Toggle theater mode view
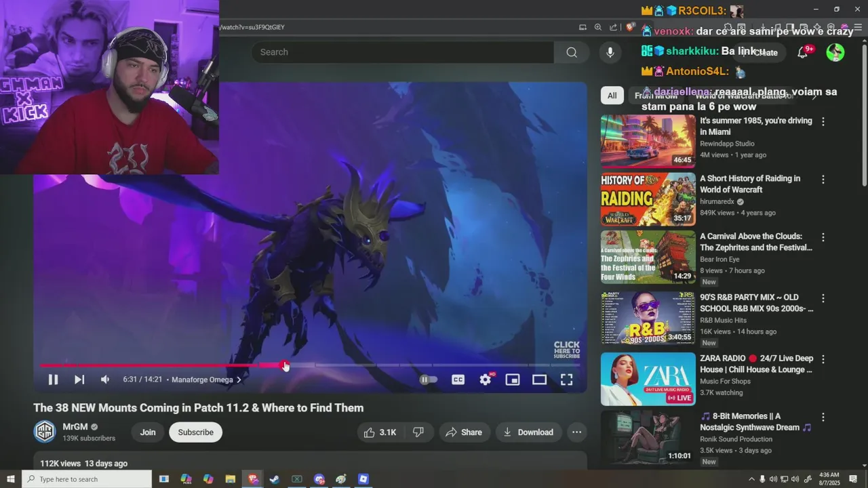Image resolution: width=868 pixels, height=488 pixels. tap(539, 380)
